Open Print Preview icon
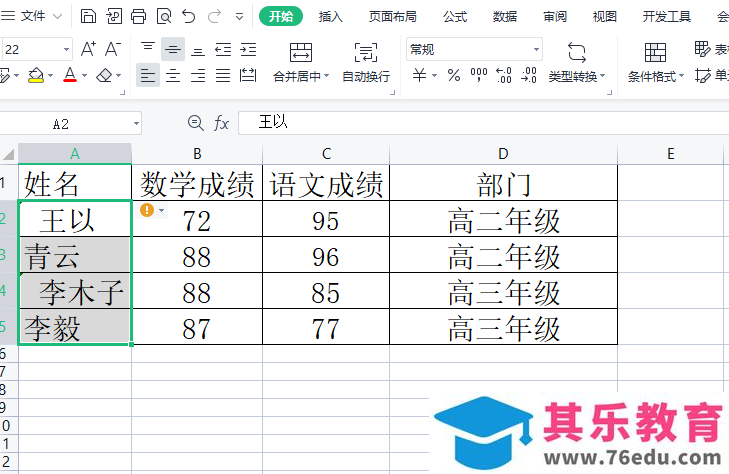 point(164,16)
